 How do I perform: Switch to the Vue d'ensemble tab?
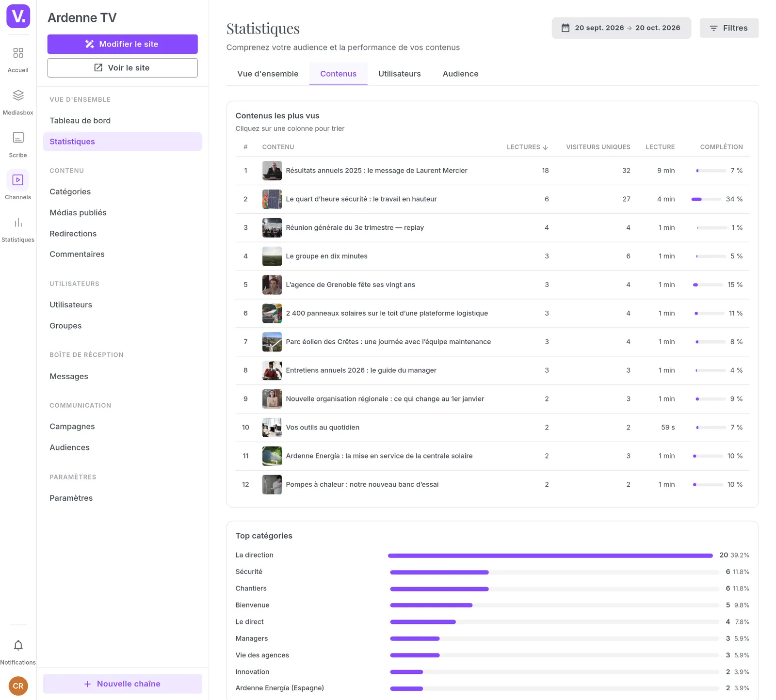(x=268, y=74)
